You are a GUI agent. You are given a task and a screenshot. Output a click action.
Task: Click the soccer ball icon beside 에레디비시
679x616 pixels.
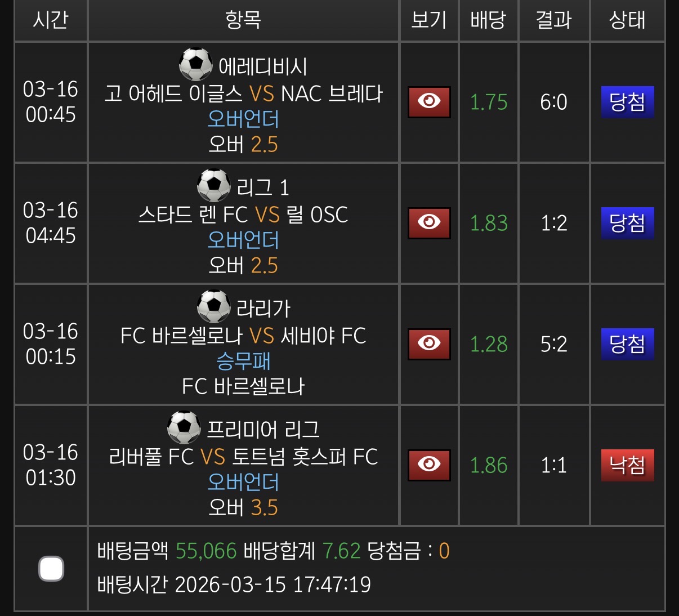pyautogui.click(x=195, y=65)
